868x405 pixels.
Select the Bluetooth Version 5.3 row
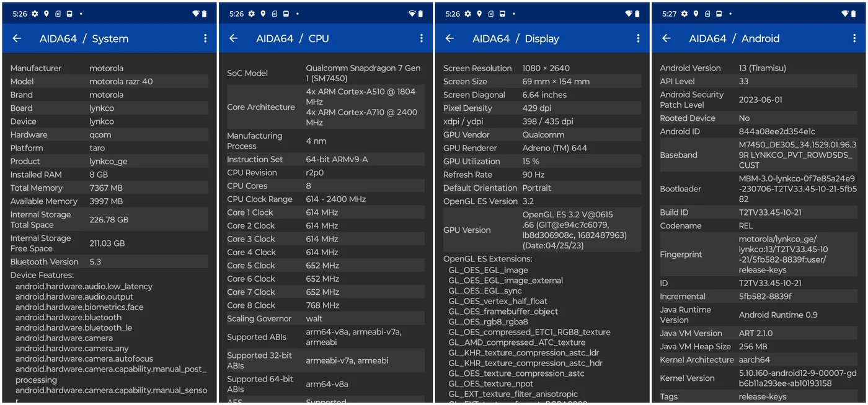tap(108, 262)
